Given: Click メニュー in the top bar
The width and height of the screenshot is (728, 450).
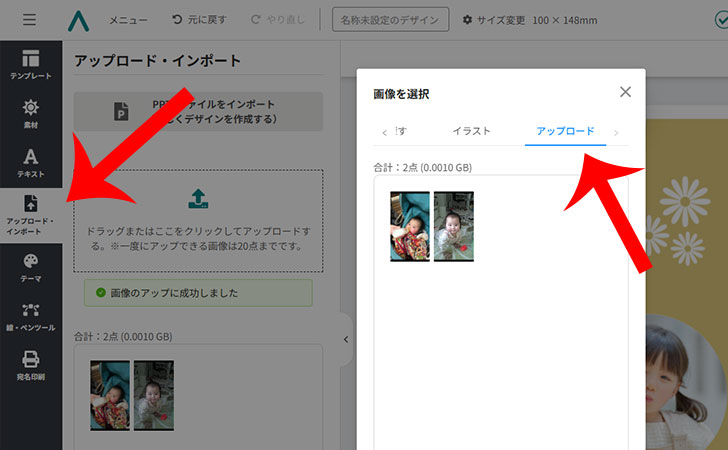Looking at the screenshot, I should click(x=128, y=20).
